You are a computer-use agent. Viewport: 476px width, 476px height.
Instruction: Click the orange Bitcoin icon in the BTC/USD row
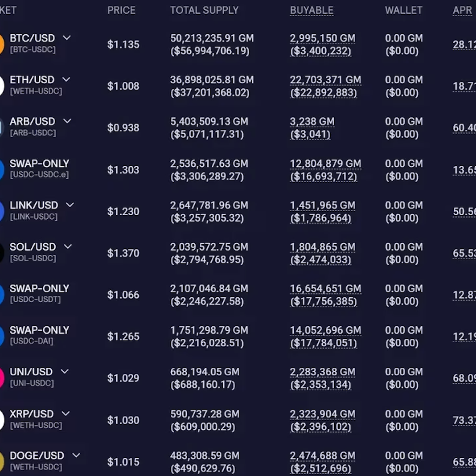1,44
